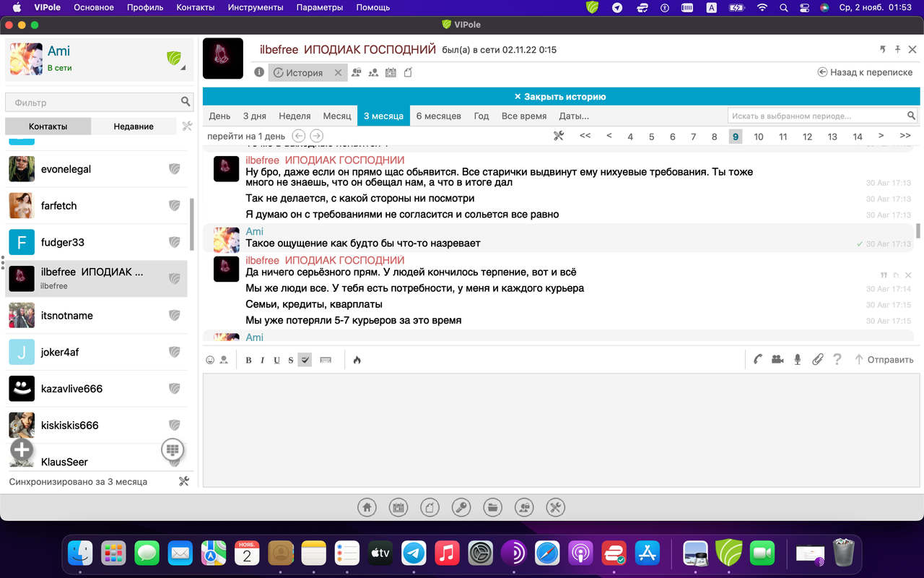This screenshot has height=578, width=924.
Task: Open the contacts icon in bottom bar
Action: point(524,507)
